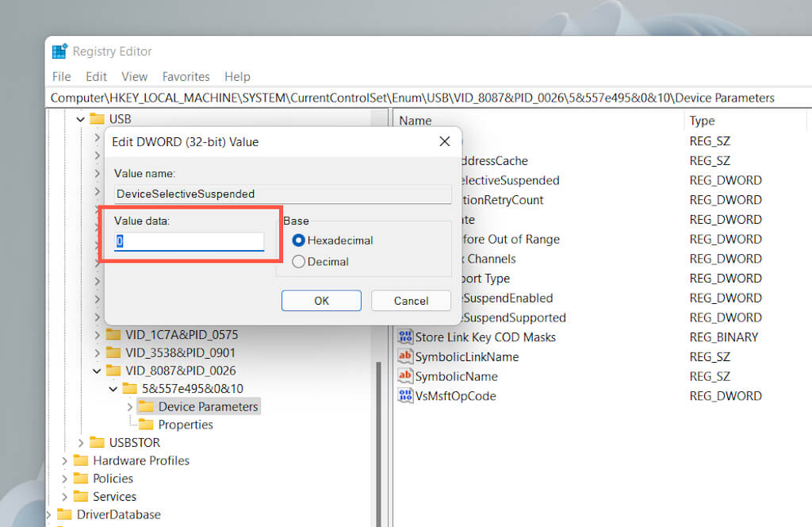Screen dimensions: 812x527
Task: Select the SymbolicLinkName value
Action: 466,357
